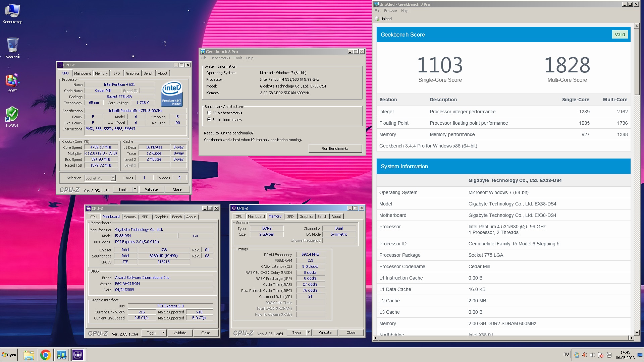Click the Integer row in results table
644x362 pixels.
503,112
